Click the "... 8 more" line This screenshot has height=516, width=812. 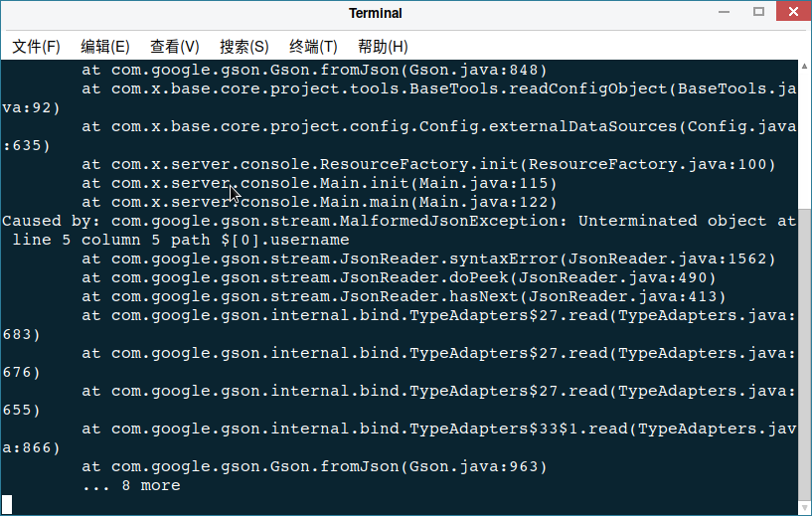(131, 486)
